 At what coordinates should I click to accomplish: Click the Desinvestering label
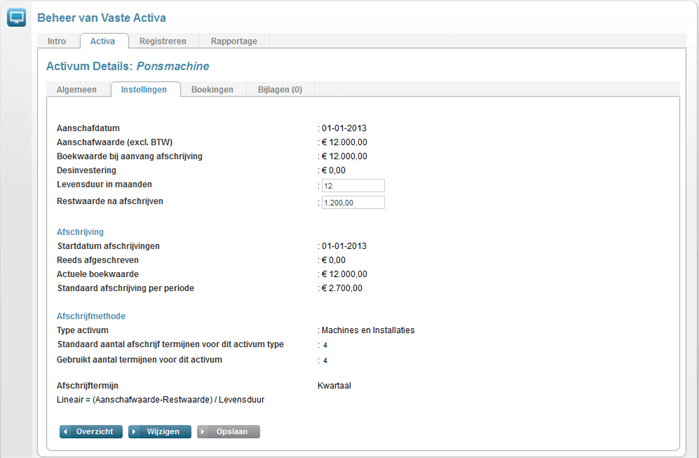point(86,170)
